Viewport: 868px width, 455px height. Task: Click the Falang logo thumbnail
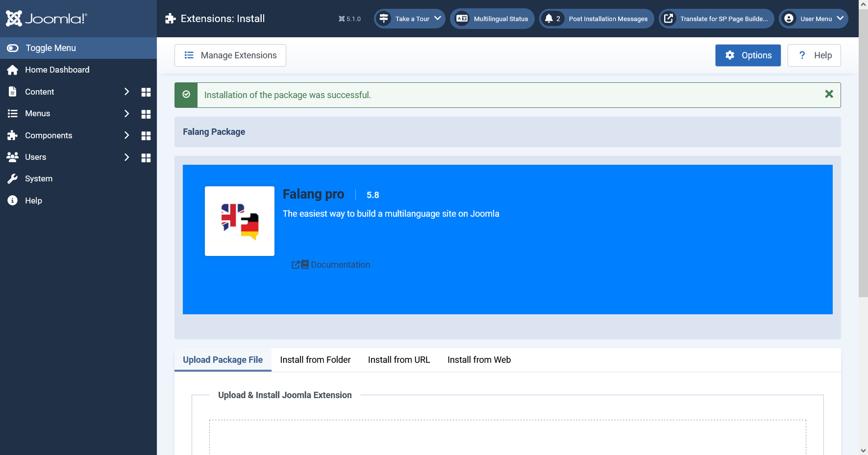coord(240,221)
